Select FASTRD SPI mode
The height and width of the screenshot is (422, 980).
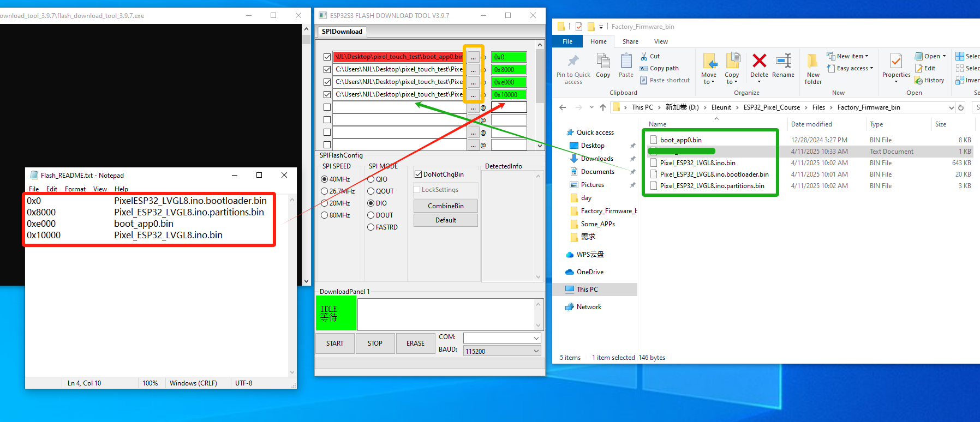point(371,227)
